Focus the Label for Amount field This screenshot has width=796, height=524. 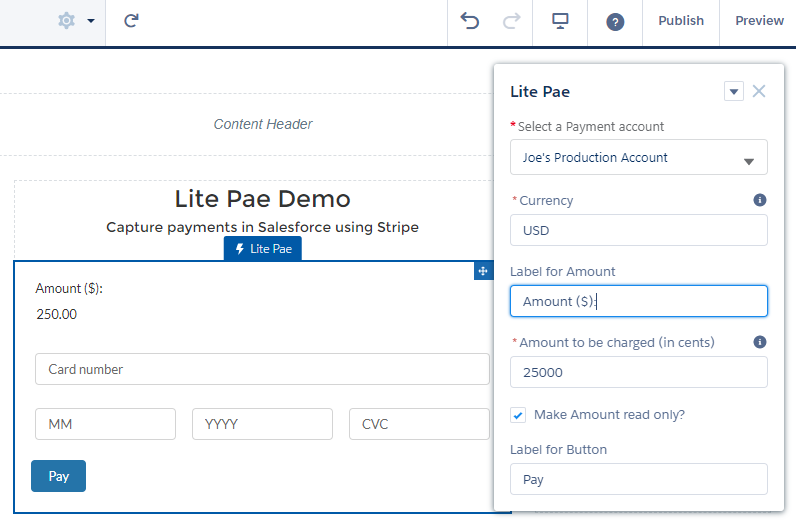pyautogui.click(x=639, y=301)
